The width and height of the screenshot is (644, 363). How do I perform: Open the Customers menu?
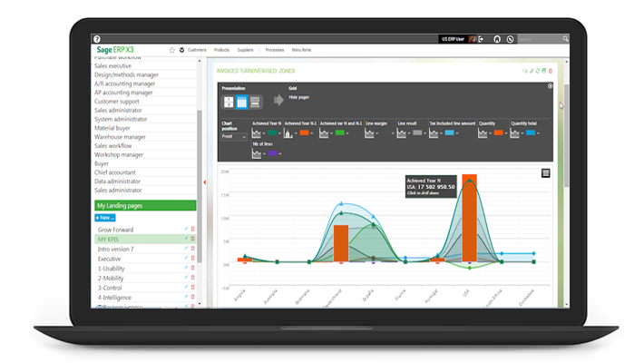[x=198, y=50]
